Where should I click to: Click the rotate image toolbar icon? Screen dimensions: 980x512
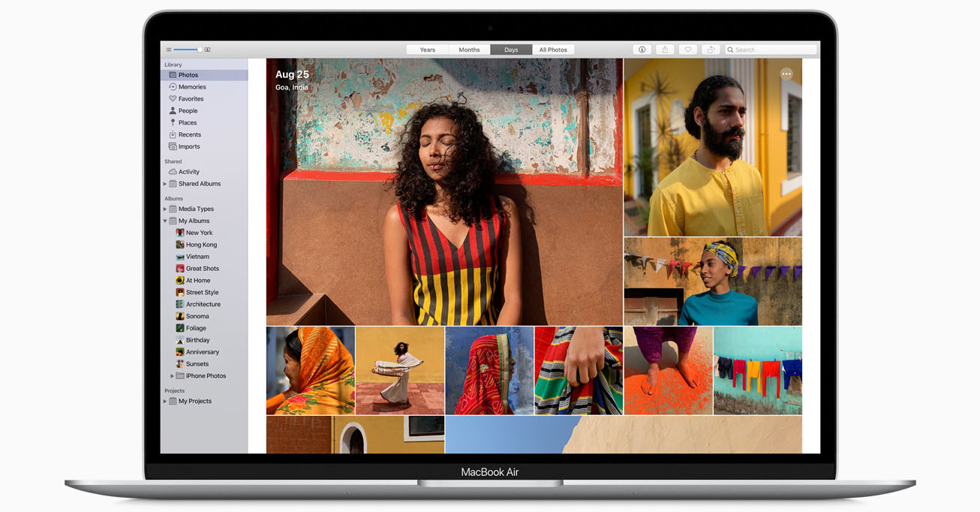[x=711, y=50]
